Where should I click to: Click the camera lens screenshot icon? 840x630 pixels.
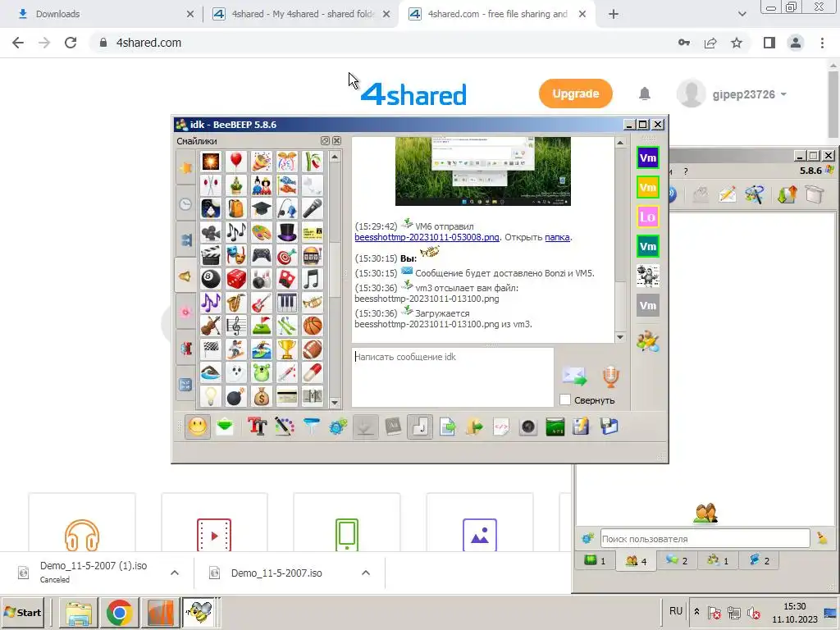click(x=528, y=427)
